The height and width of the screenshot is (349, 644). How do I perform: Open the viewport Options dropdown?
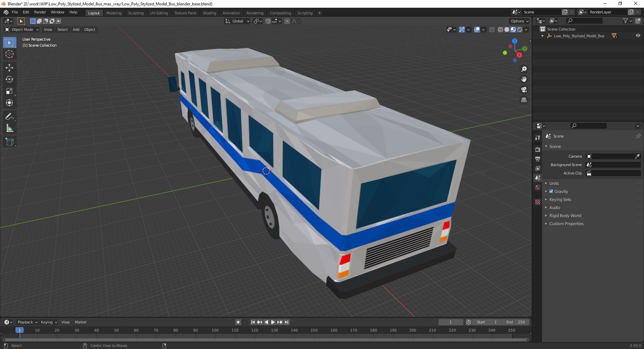point(519,21)
